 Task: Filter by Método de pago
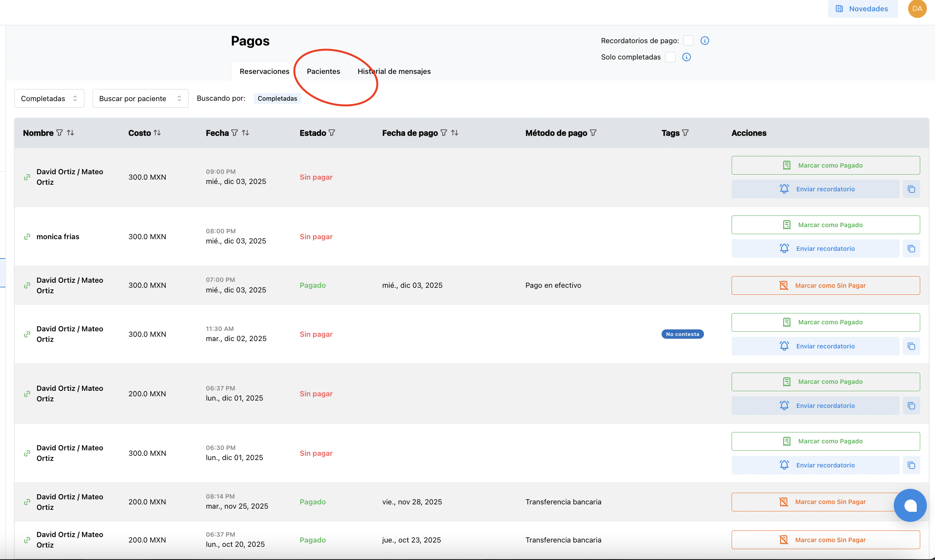(593, 133)
